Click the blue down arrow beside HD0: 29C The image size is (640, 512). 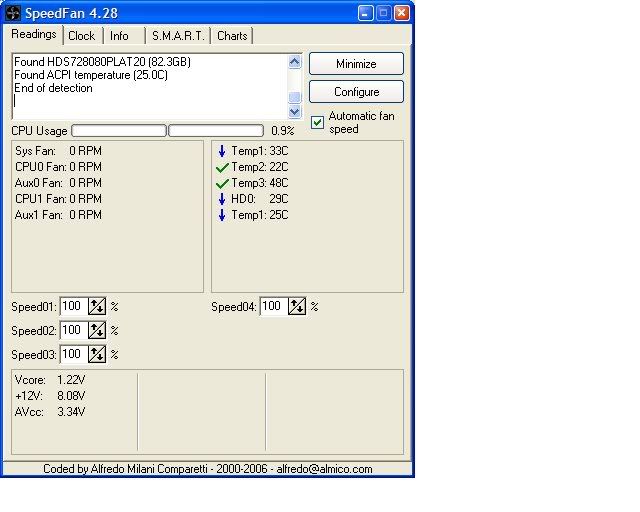tap(222, 199)
